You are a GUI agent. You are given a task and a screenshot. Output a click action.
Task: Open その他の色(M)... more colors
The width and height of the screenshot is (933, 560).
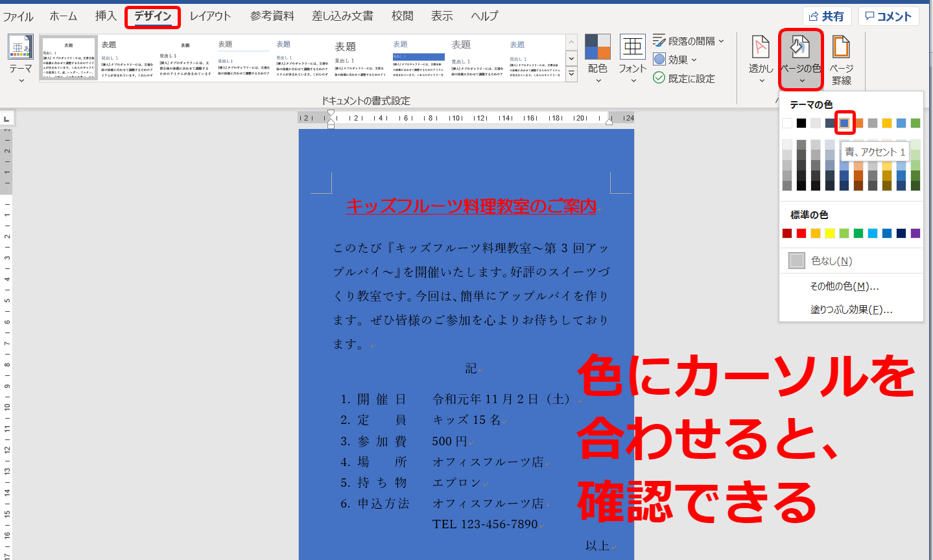[851, 286]
